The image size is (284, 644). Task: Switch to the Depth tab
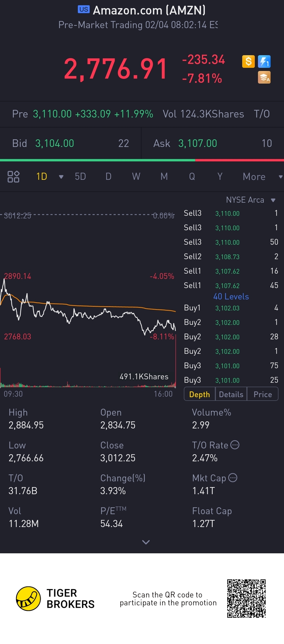coord(200,394)
